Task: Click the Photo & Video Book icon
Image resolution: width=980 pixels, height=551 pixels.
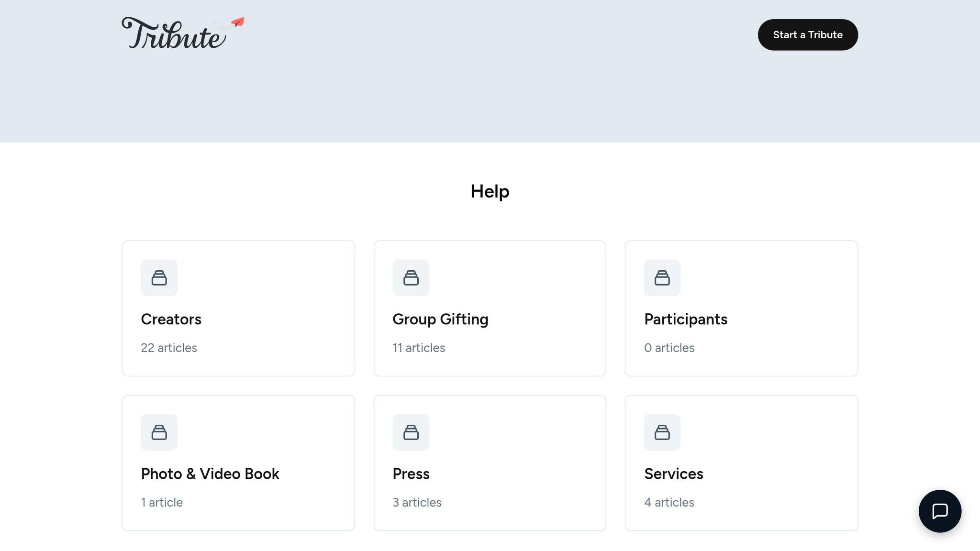Action: pyautogui.click(x=159, y=432)
